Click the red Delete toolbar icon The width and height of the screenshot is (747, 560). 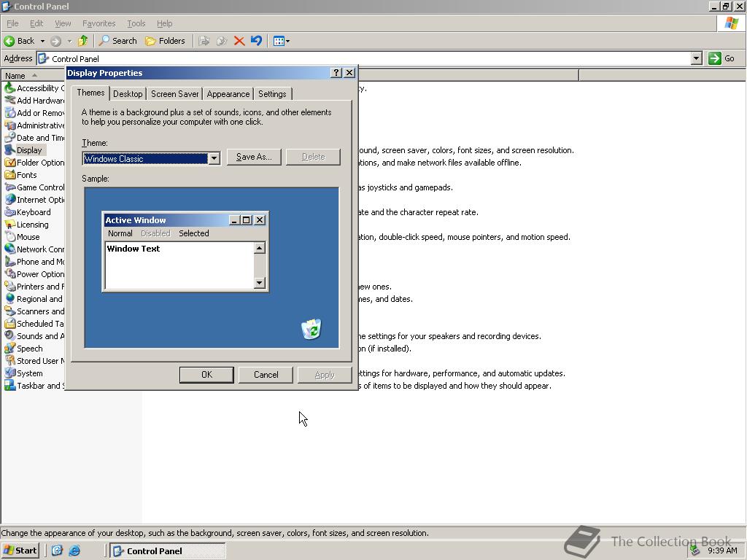239,41
